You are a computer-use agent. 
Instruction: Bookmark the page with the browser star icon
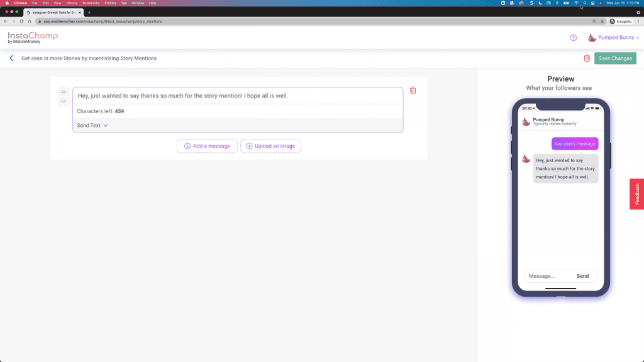coord(601,21)
